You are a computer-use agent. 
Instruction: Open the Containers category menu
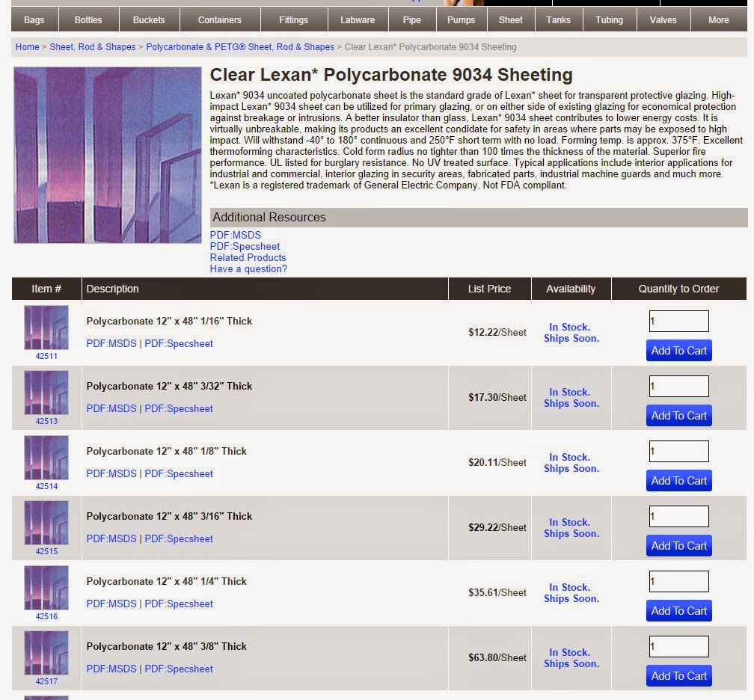pos(220,19)
